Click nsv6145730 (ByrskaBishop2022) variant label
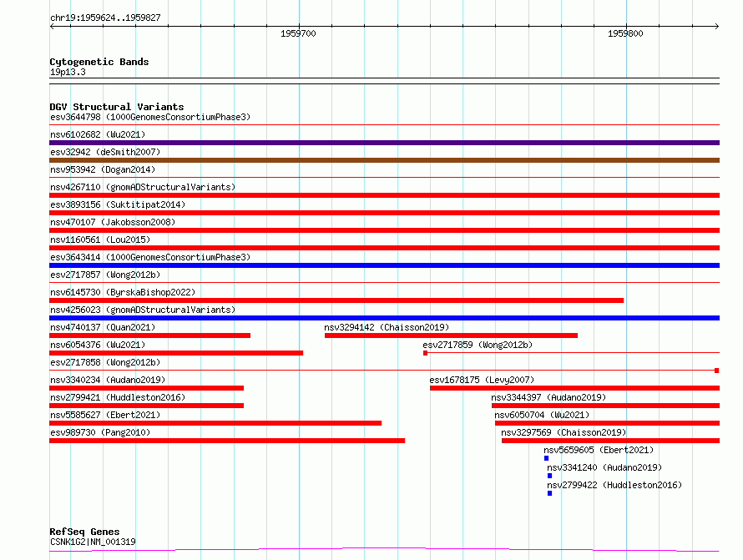743x560 pixels. pos(123,292)
